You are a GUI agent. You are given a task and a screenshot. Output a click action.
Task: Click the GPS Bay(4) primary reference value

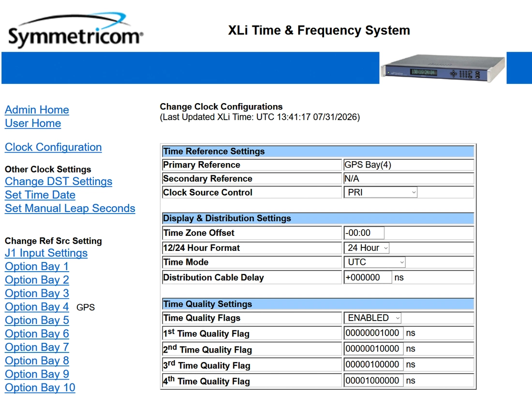368,165
